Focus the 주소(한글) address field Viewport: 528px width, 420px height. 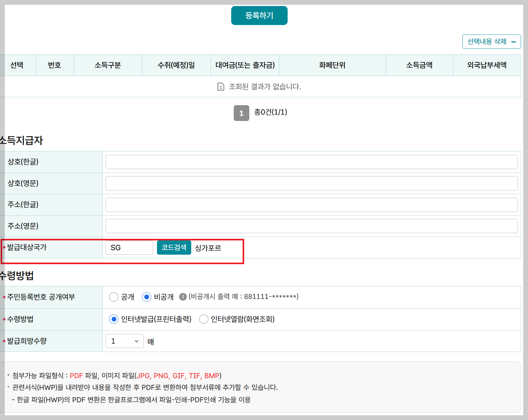(311, 204)
